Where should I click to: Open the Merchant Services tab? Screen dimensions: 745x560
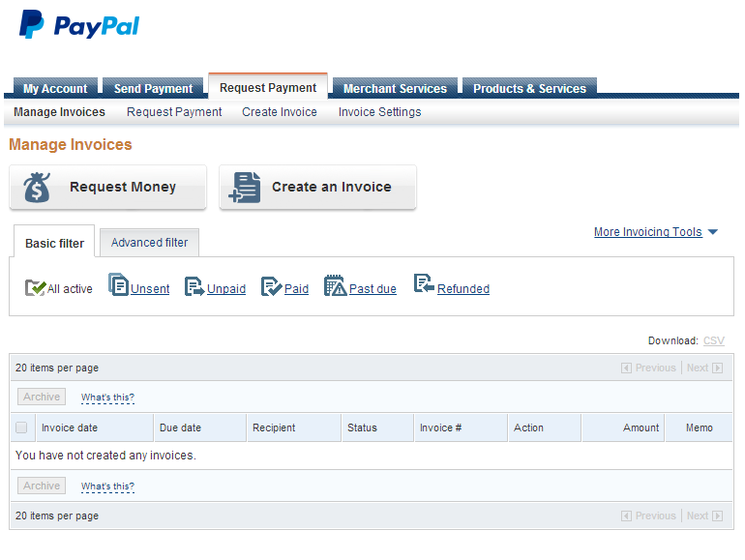(395, 88)
